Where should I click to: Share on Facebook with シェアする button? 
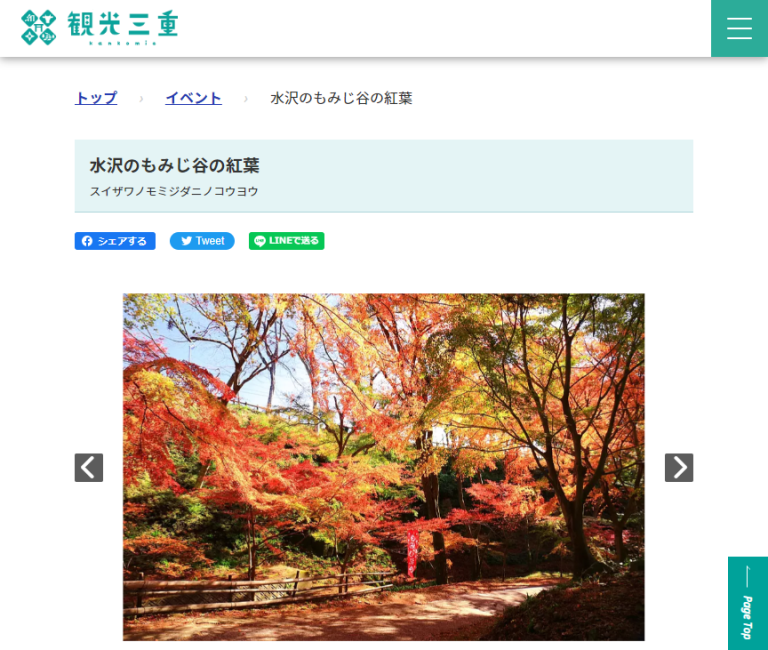pyautogui.click(x=115, y=241)
